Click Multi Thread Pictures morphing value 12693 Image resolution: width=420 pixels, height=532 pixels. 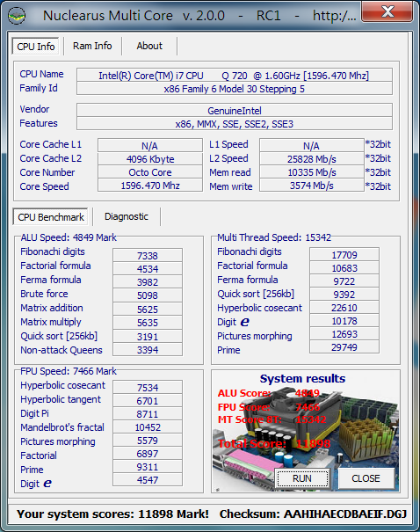click(344, 334)
